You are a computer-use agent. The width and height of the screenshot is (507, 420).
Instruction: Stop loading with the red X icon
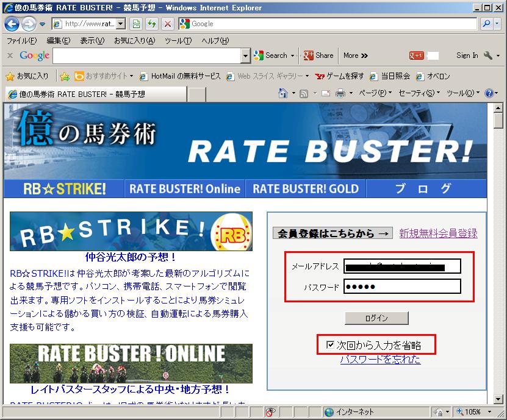168,24
